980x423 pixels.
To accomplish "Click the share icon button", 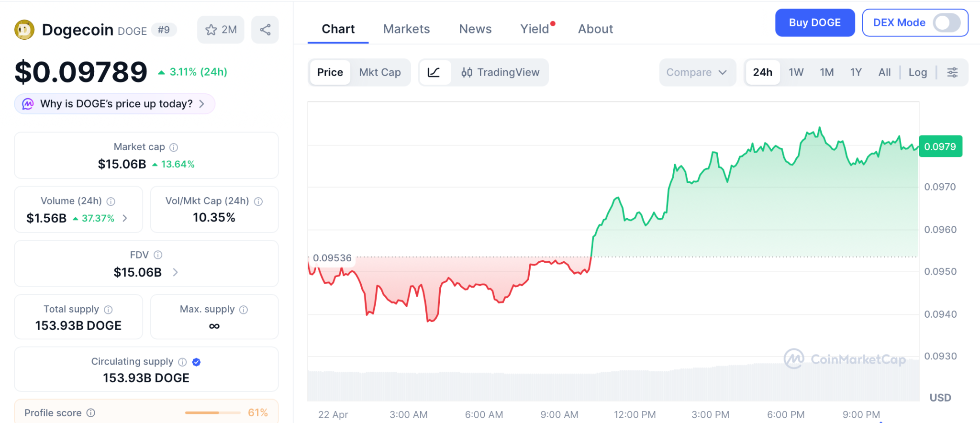I will tap(265, 30).
